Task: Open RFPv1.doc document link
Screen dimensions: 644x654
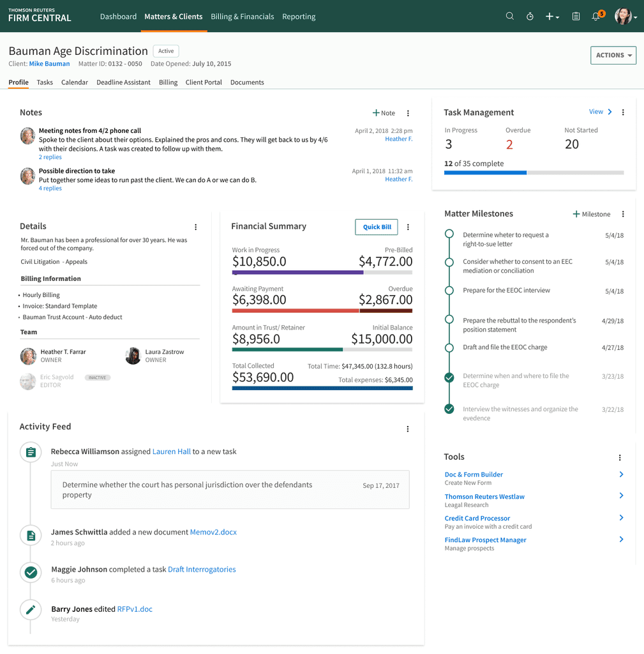Action: [x=135, y=609]
